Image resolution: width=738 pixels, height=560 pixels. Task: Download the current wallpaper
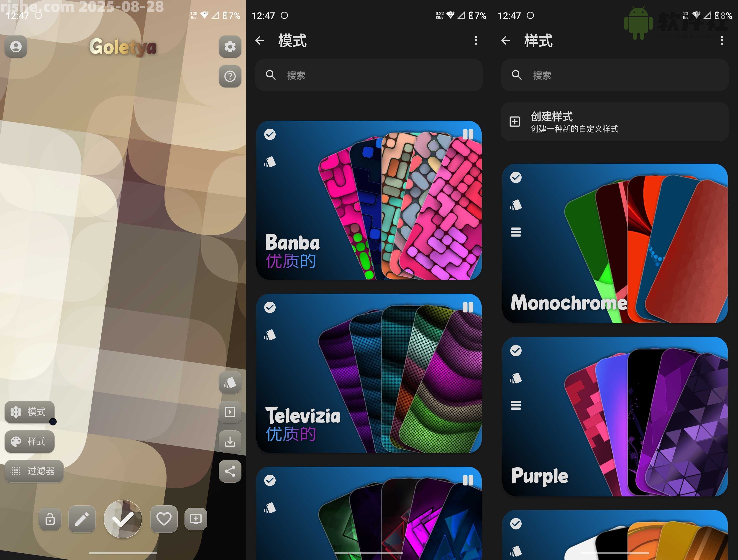[x=230, y=442]
